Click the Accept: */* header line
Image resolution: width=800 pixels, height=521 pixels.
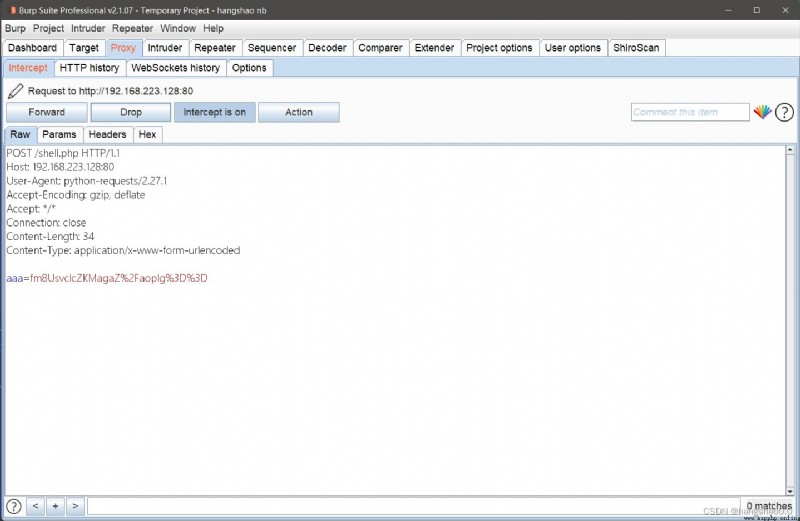pos(31,209)
